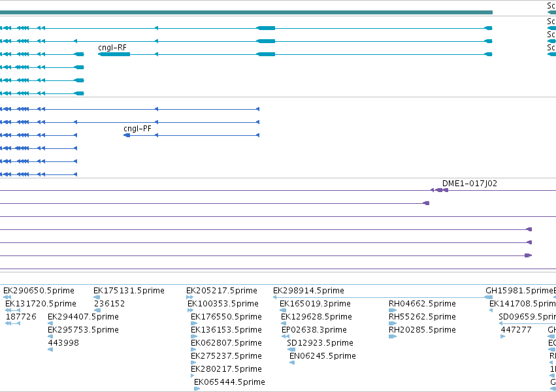Select the GH15981.5prime EST label

519,291
